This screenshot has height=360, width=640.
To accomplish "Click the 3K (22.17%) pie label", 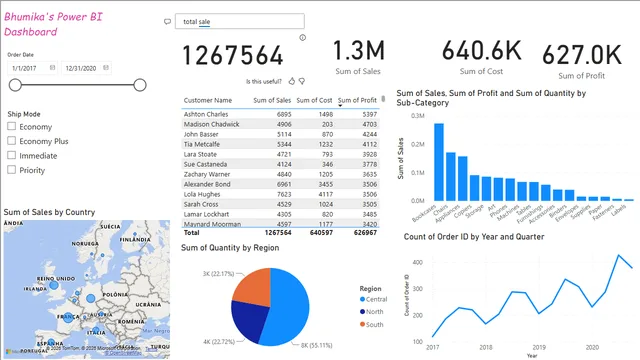I will click(x=218, y=273).
